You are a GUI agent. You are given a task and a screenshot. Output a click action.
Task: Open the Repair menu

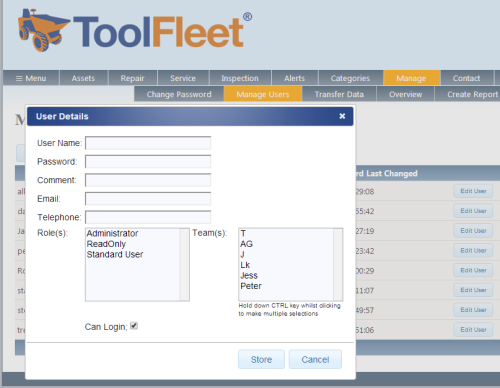coord(132,78)
